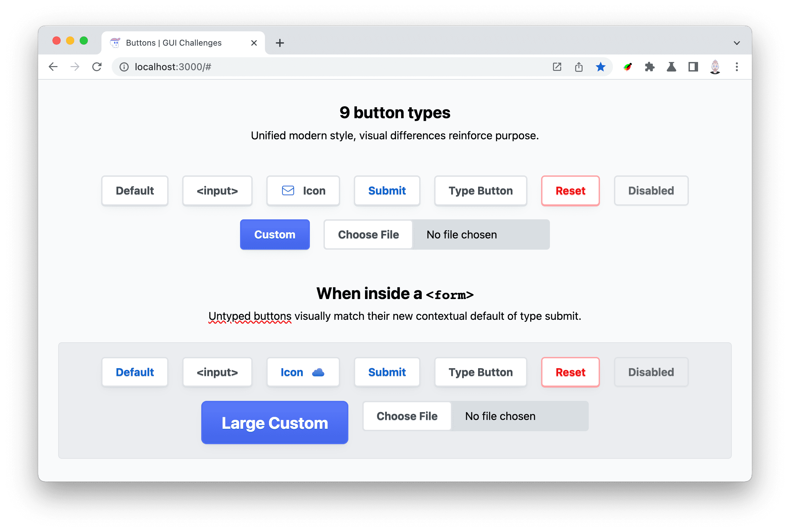Click the external link icon in browser toolbar
Image resolution: width=790 pixels, height=532 pixels.
(556, 66)
